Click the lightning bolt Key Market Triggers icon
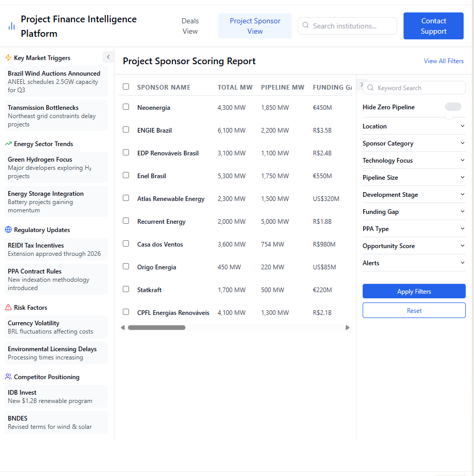Screen dimensions: 474x476 pyautogui.click(x=8, y=58)
